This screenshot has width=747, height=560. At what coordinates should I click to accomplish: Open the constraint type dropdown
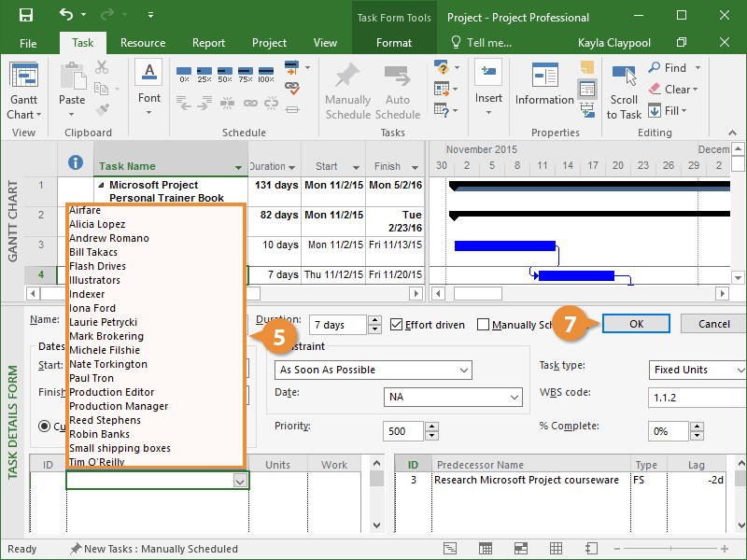(x=464, y=370)
